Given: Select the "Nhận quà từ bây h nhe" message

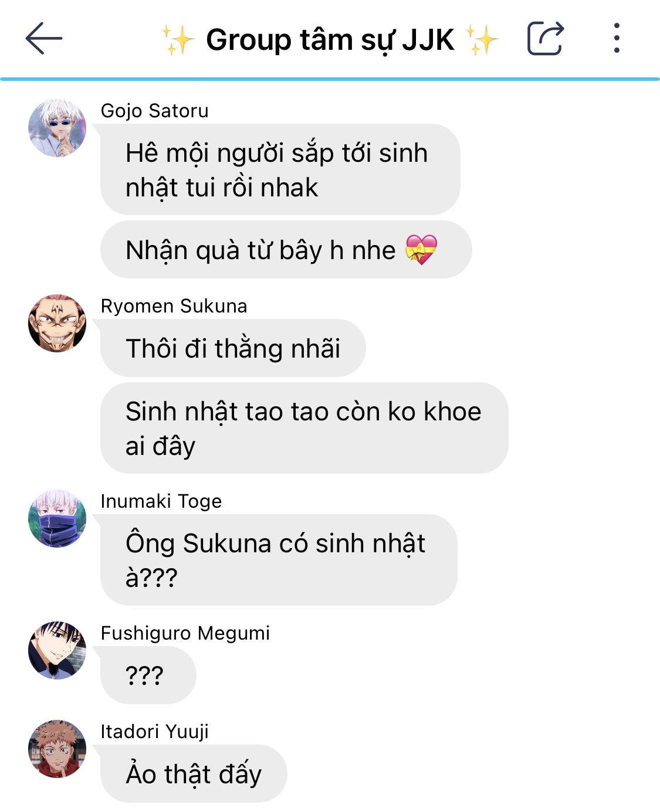Looking at the screenshot, I should tap(286, 250).
